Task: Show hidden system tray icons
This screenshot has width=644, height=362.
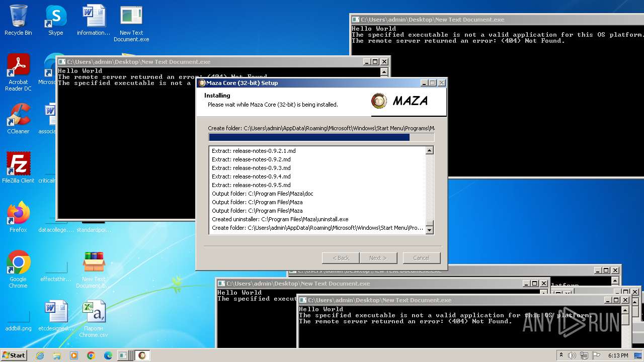Action: tap(561, 355)
